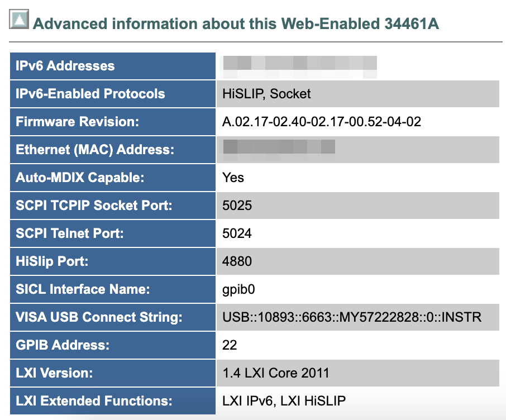Click the VISA USB connect string value
The image size is (506, 420).
coord(352,317)
